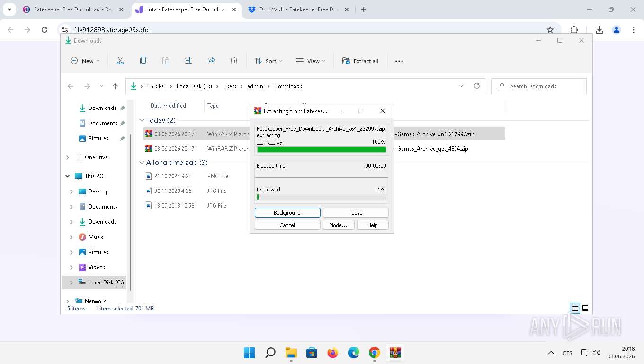Click Mode... in the WinRAR dialog
Viewport: 644px width, 364px height.
pyautogui.click(x=338, y=225)
